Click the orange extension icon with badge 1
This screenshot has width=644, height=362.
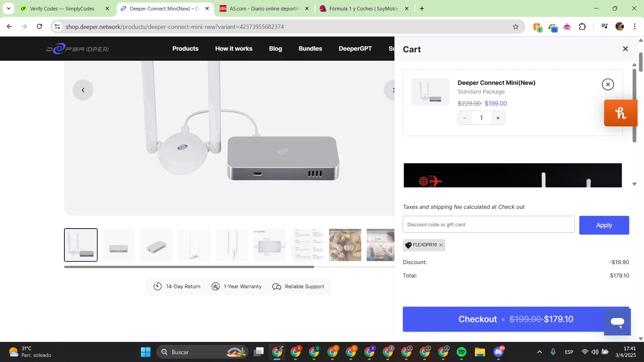538,27
